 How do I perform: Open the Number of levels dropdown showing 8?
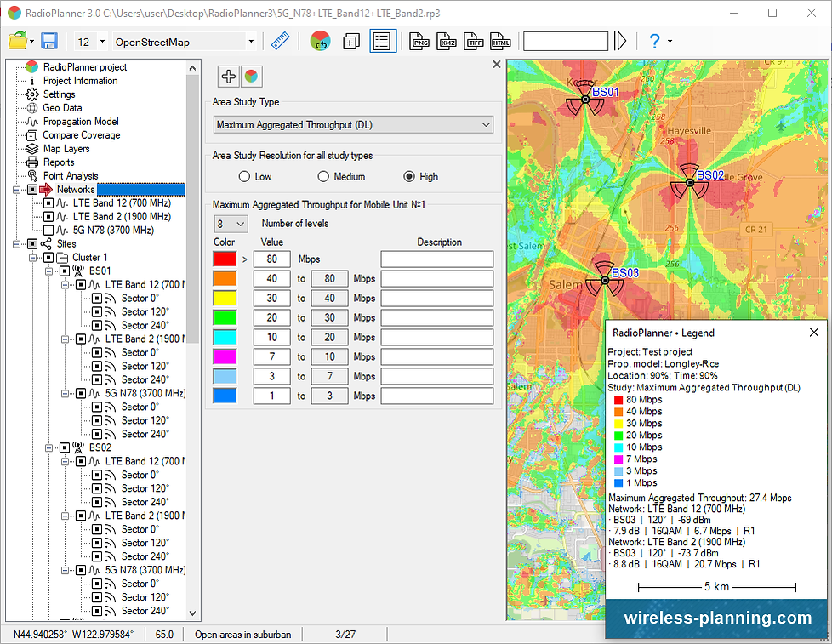[x=238, y=223]
